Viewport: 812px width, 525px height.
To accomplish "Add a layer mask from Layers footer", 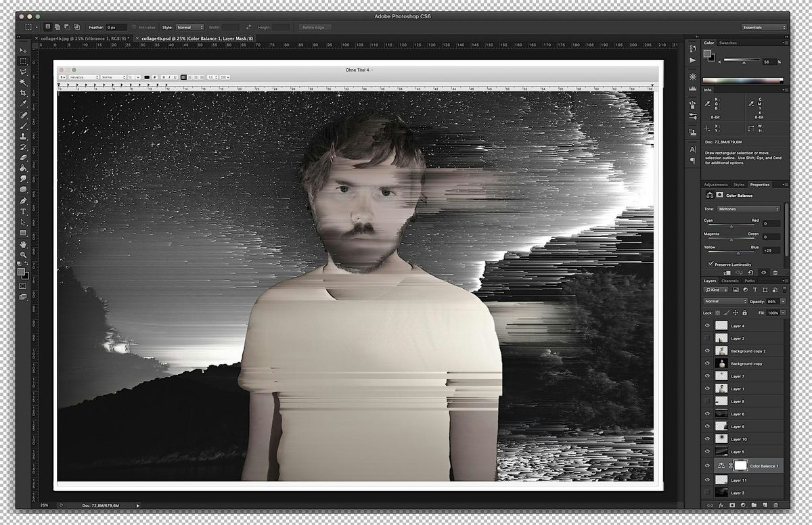I will click(x=732, y=505).
